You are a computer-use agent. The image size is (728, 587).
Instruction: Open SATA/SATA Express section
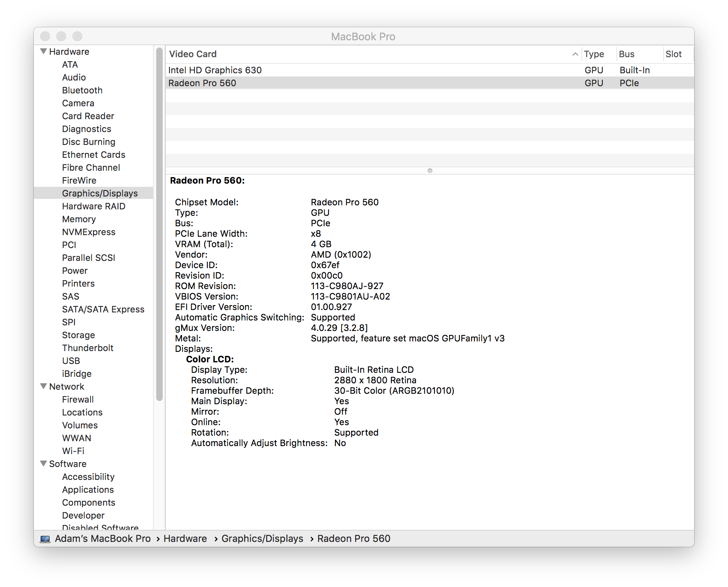pyautogui.click(x=103, y=309)
